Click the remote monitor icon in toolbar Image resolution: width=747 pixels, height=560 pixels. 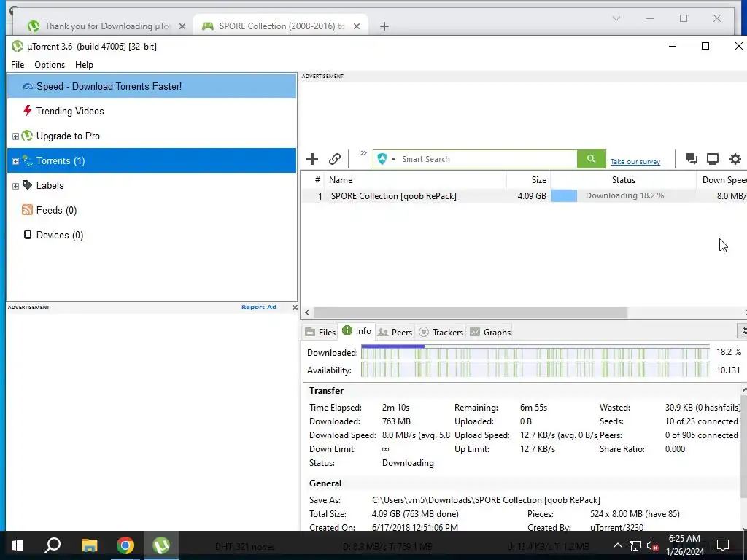[x=713, y=159]
